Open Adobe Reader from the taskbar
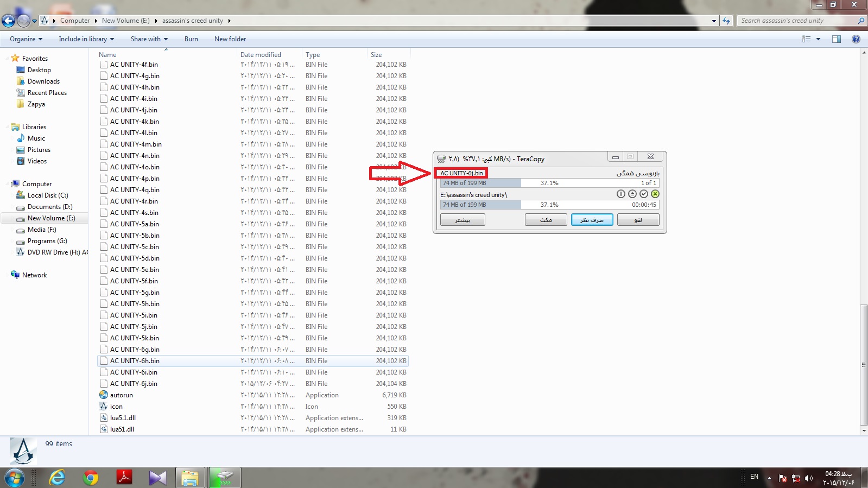Screen dimensions: 868x488 tap(124, 478)
